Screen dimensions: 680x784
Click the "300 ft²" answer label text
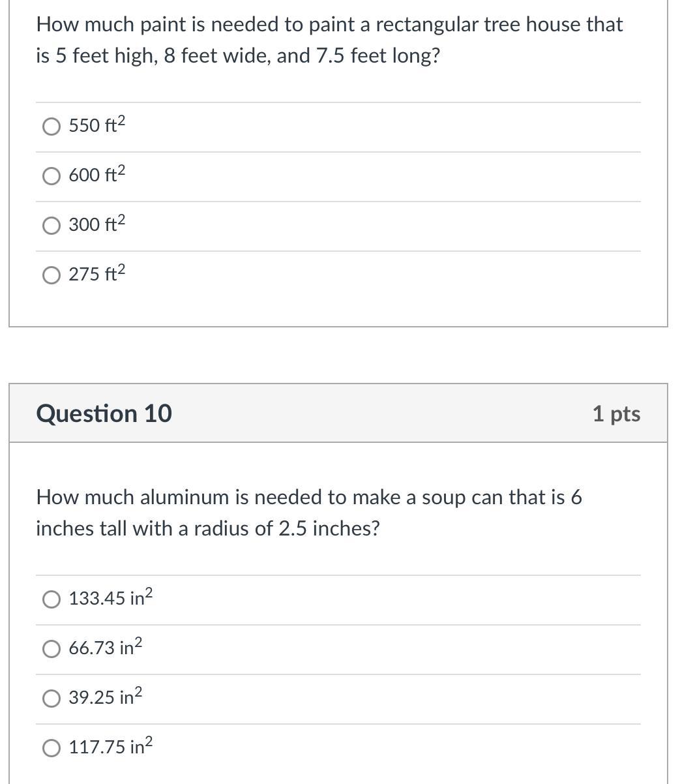96,224
